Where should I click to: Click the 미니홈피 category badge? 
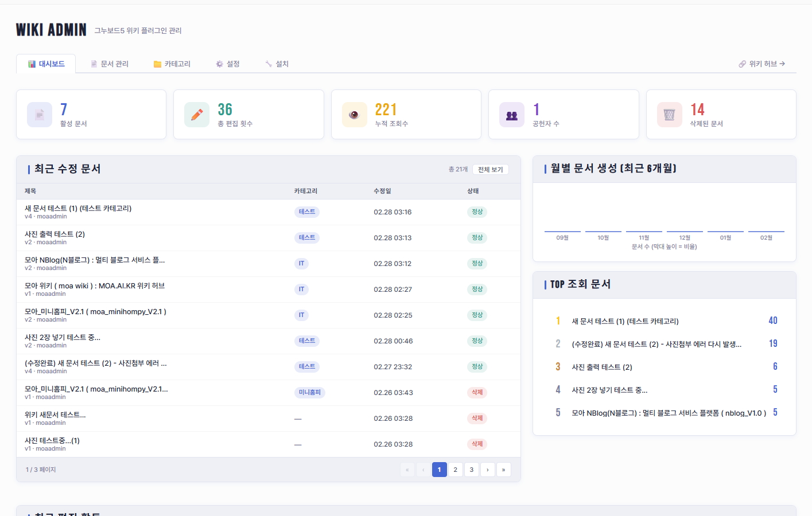pyautogui.click(x=310, y=393)
